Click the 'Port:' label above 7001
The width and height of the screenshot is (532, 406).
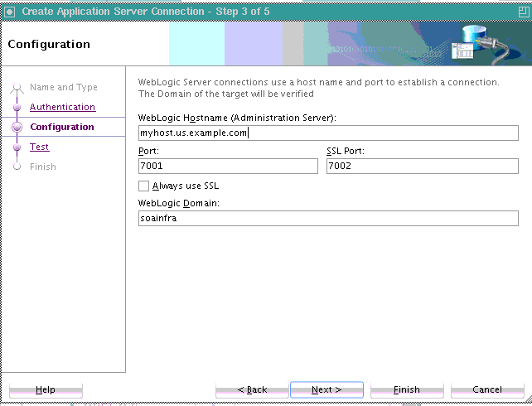point(148,151)
